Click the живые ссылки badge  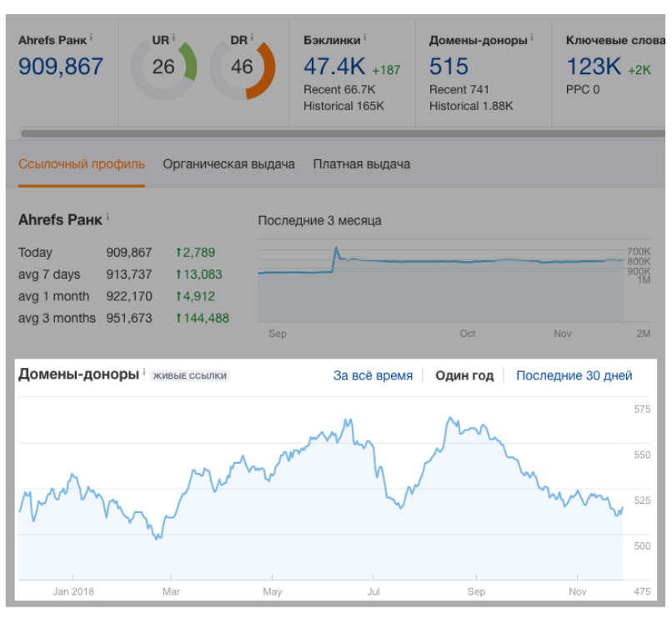tap(190, 376)
